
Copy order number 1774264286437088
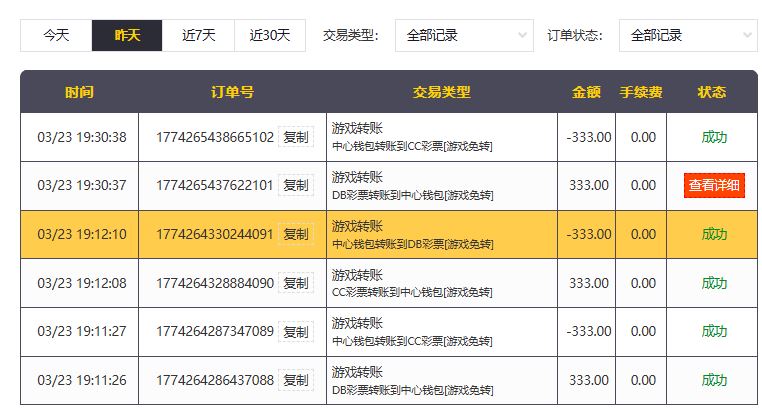click(295, 380)
